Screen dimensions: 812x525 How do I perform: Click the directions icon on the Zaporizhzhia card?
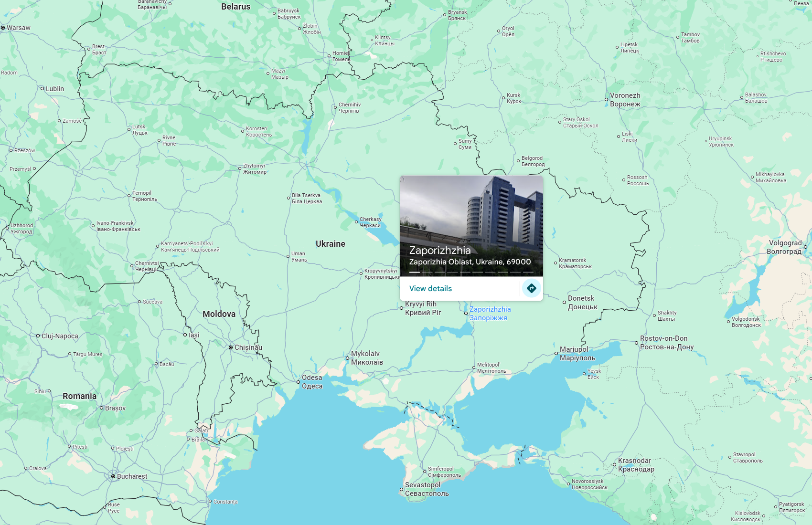[531, 288]
